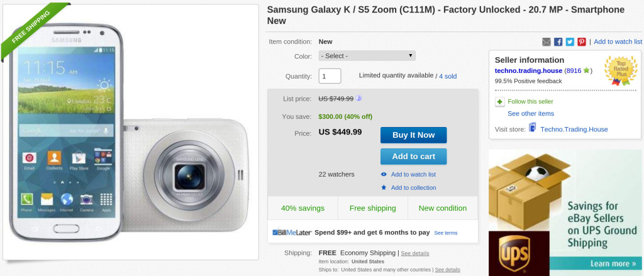Image resolution: width=644 pixels, height=276 pixels.
Task: Share listing on Twitter
Action: coord(570,41)
